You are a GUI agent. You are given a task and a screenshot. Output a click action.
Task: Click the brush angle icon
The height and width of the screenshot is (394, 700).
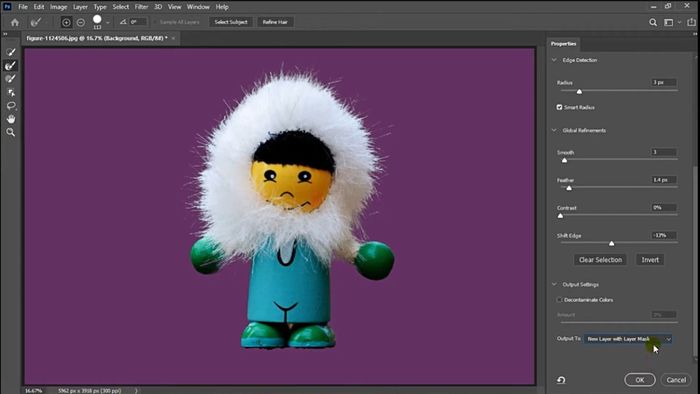pos(123,22)
